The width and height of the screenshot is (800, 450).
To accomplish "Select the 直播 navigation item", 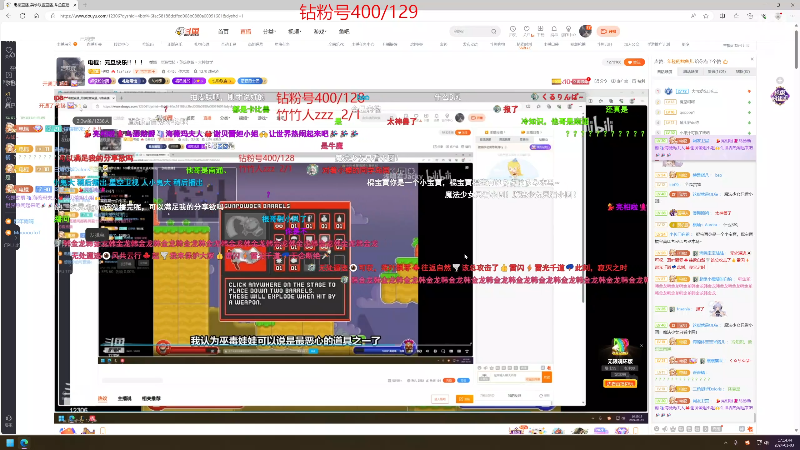I will click(x=246, y=32).
